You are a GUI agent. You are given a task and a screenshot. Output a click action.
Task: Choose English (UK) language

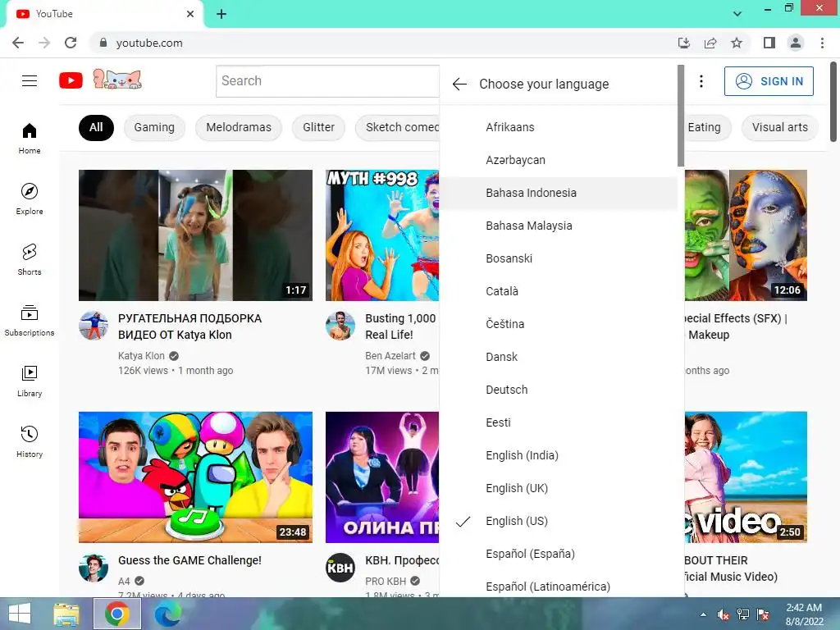pyautogui.click(x=559, y=488)
